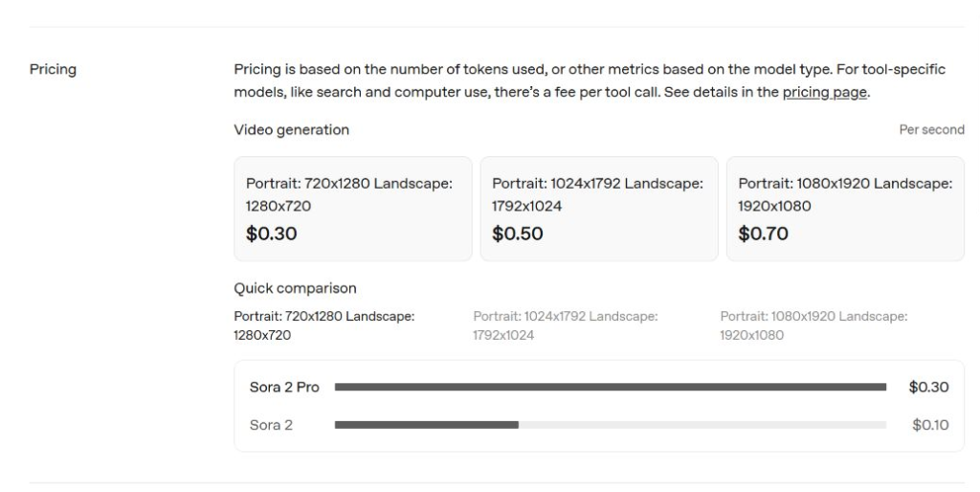This screenshot has width=980, height=492.
Task: Click the $0.10 Sora 2 price value
Action: click(x=930, y=425)
